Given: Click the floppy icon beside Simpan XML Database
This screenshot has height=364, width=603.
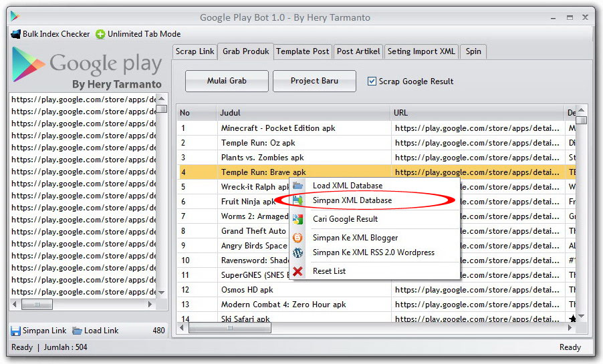Looking at the screenshot, I should click(x=297, y=200).
